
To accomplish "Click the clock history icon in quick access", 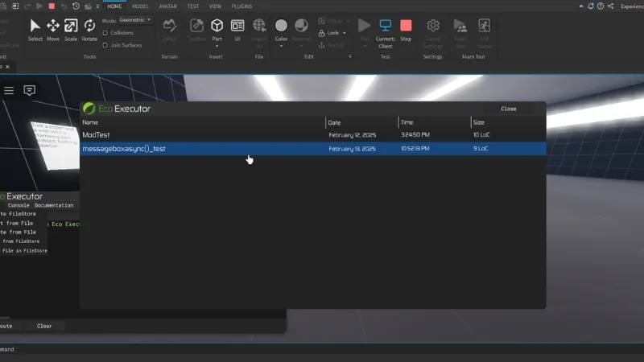I will (x=76, y=6).
